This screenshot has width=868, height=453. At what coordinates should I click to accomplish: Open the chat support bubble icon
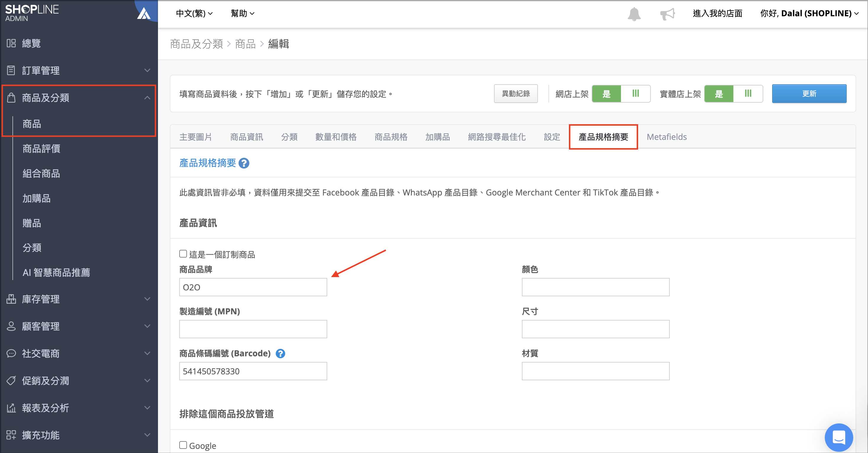[x=839, y=437]
